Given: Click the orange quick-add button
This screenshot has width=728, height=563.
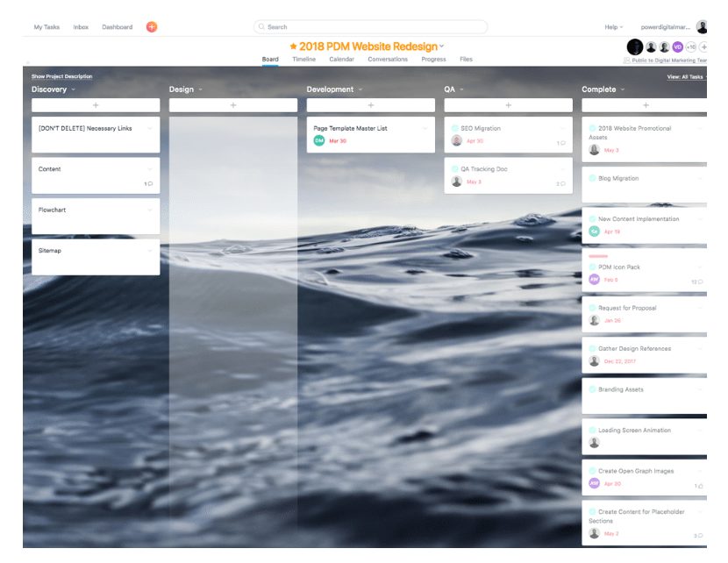Looking at the screenshot, I should click(151, 26).
